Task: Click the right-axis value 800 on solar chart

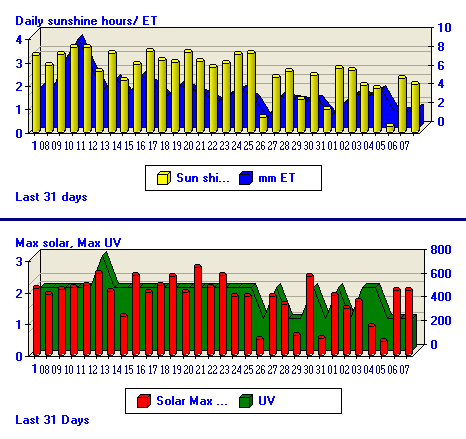Action: click(x=441, y=250)
